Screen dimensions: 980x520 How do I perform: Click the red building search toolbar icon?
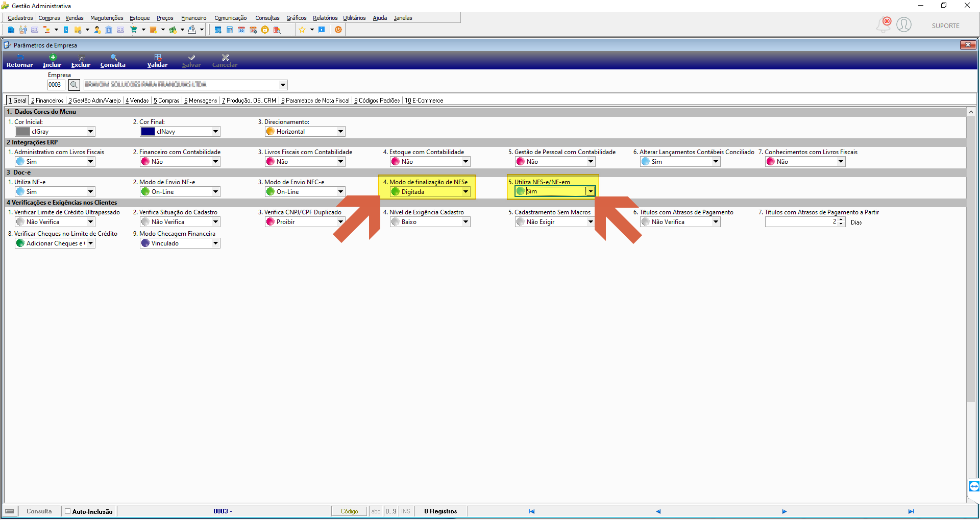click(x=277, y=30)
